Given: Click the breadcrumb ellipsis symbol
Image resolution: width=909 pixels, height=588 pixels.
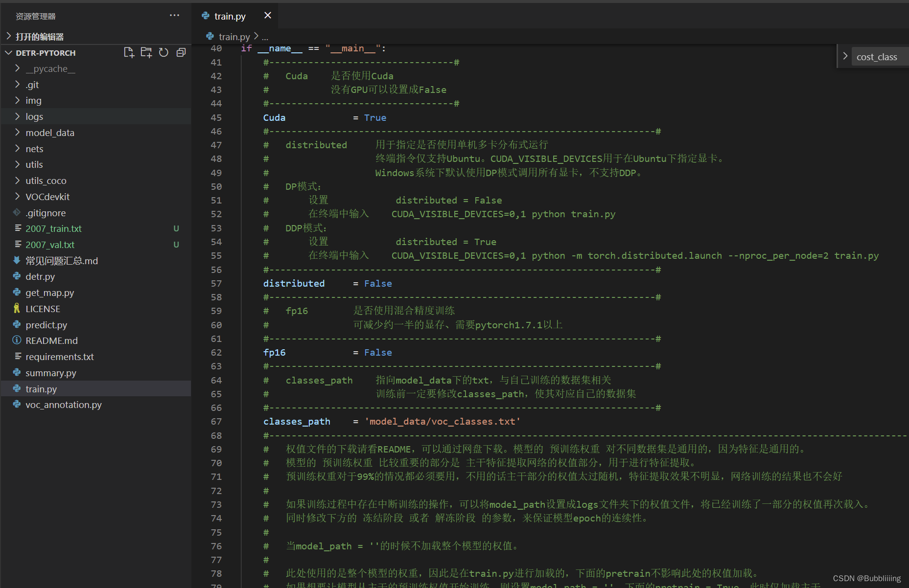Looking at the screenshot, I should coord(265,37).
